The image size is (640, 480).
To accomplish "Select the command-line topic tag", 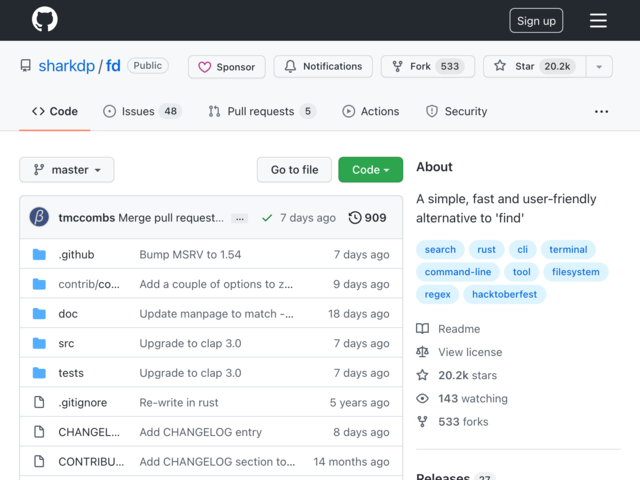I will coord(458,272).
